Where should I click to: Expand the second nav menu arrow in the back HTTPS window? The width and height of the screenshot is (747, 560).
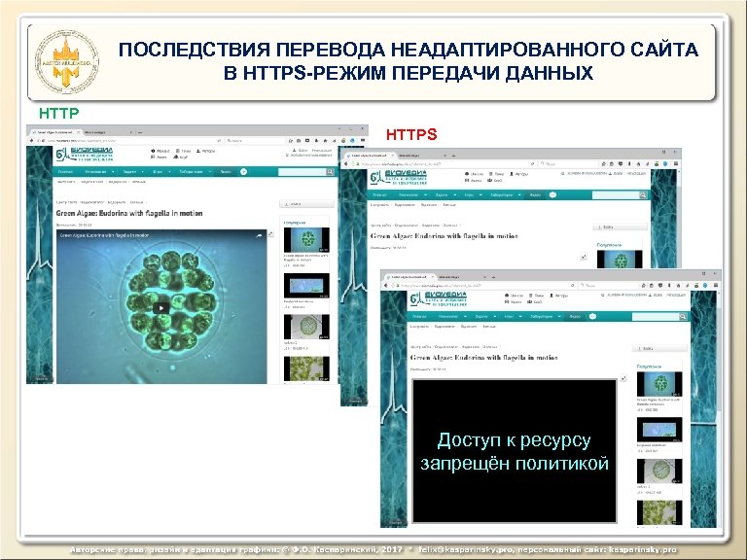coord(425,194)
